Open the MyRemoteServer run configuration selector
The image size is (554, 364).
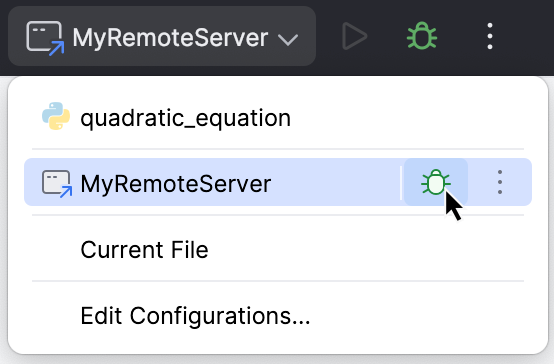click(162, 36)
